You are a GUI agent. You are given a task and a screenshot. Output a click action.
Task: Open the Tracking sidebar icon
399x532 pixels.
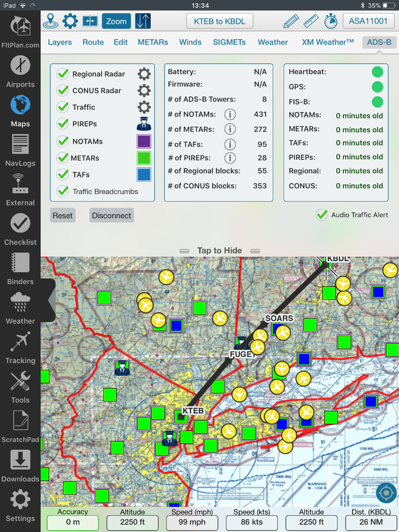[20, 347]
